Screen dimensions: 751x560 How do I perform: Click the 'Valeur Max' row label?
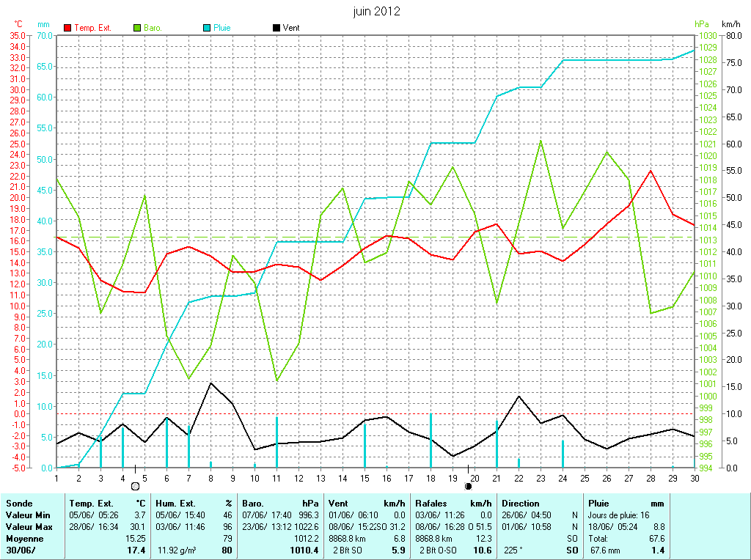pos(28,527)
